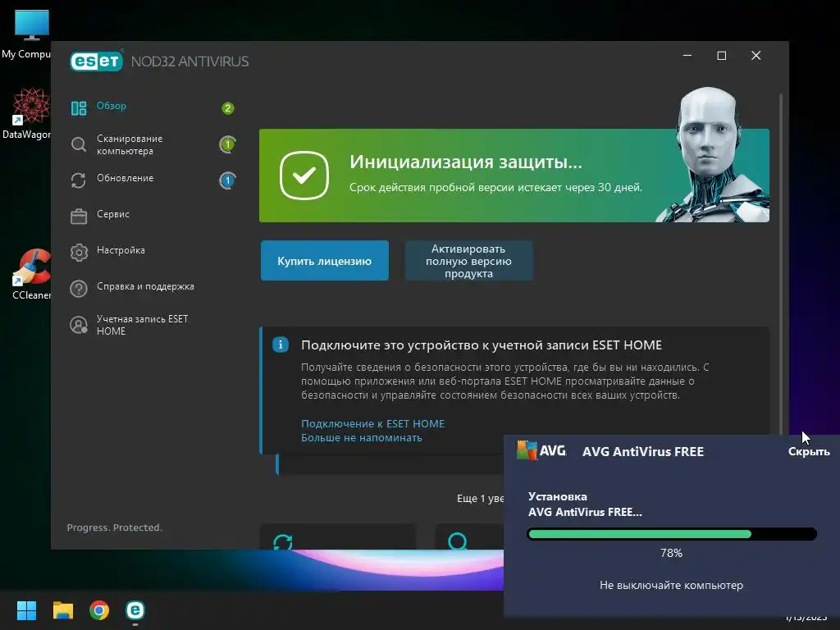Open Google Chrome from taskbar
Image resolution: width=840 pixels, height=630 pixels.
click(99, 610)
